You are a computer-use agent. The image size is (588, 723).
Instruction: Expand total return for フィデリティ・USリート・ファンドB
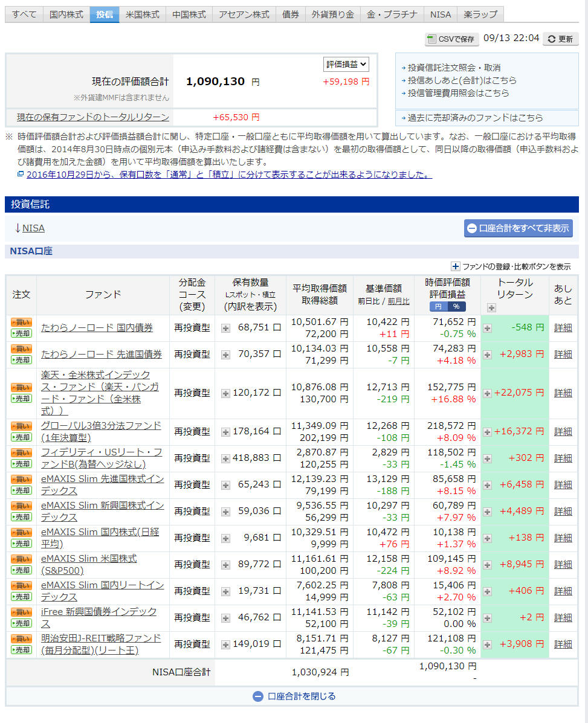pos(487,459)
